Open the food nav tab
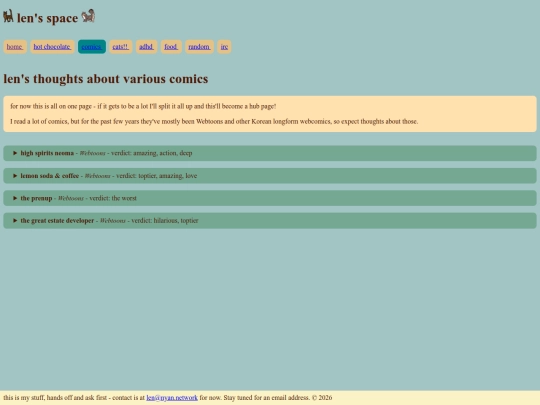 click(x=171, y=46)
